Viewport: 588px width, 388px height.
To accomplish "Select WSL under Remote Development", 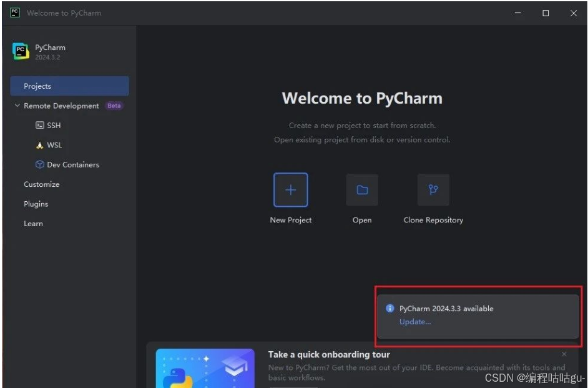I will click(54, 145).
